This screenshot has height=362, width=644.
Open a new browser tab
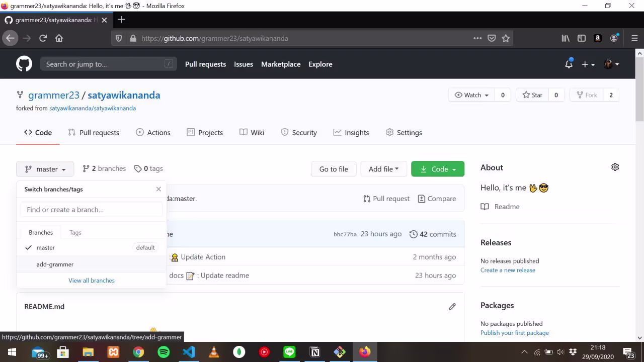coord(121,20)
